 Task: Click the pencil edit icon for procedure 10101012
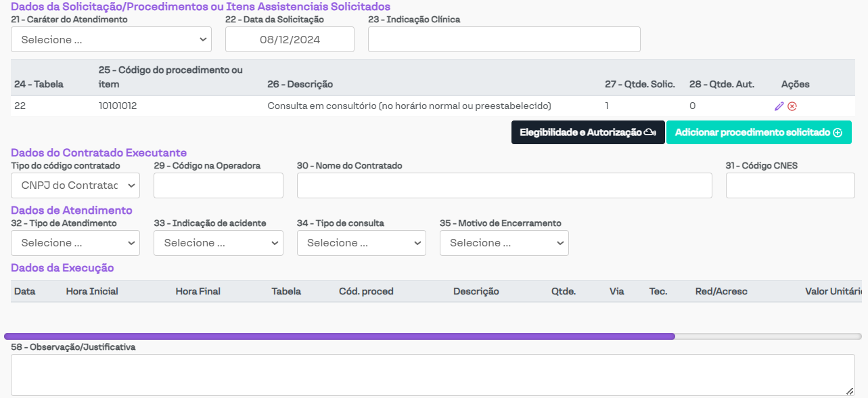tap(779, 106)
